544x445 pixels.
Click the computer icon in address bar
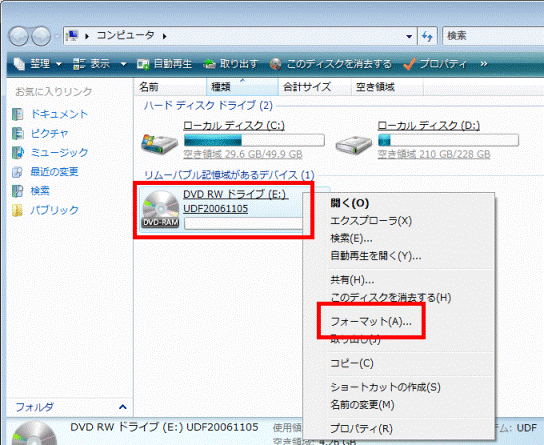click(72, 36)
